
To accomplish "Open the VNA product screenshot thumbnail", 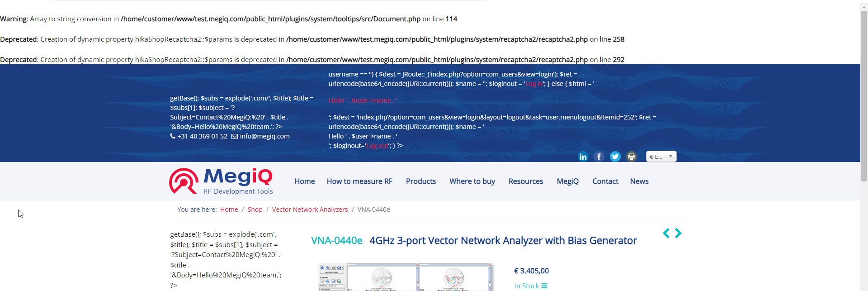I will 405,277.
